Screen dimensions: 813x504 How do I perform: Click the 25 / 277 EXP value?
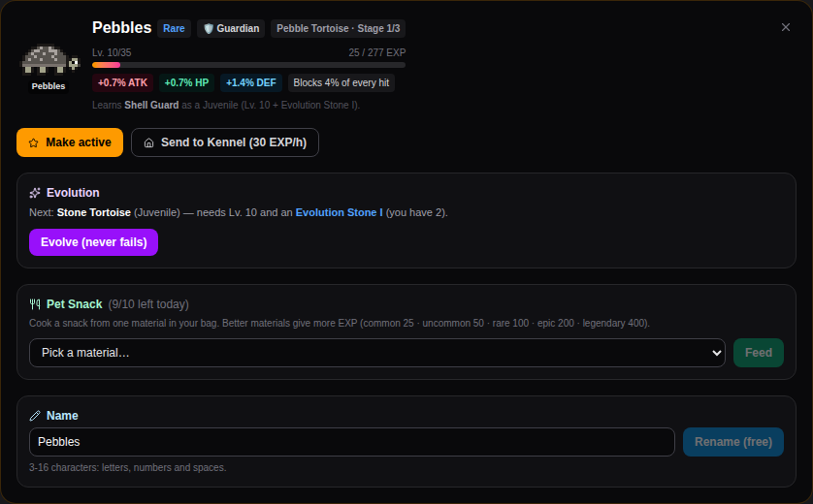[x=377, y=53]
